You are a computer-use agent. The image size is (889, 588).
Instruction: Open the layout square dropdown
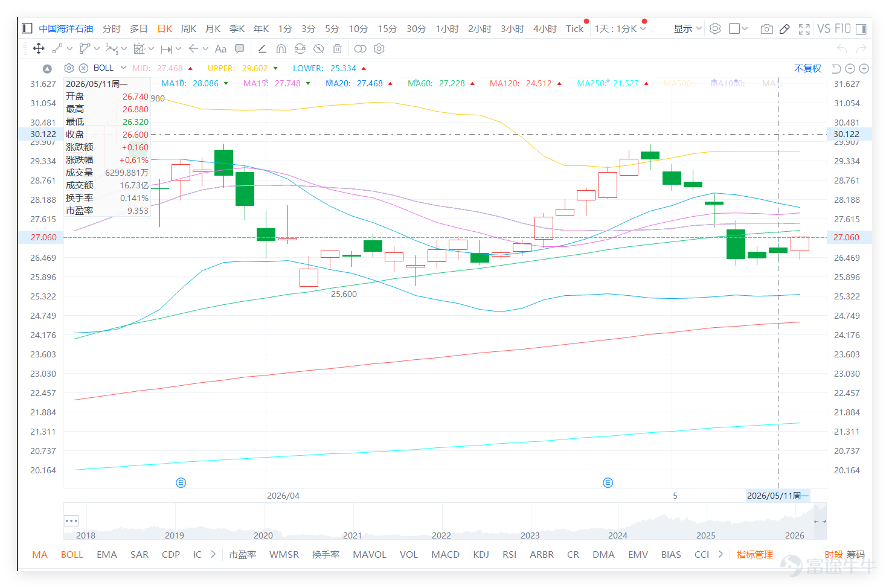(738, 28)
